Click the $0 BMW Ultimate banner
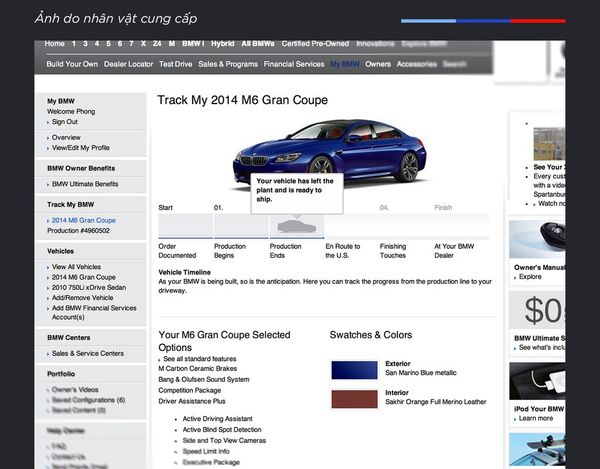The height and width of the screenshot is (469, 600). [x=537, y=310]
